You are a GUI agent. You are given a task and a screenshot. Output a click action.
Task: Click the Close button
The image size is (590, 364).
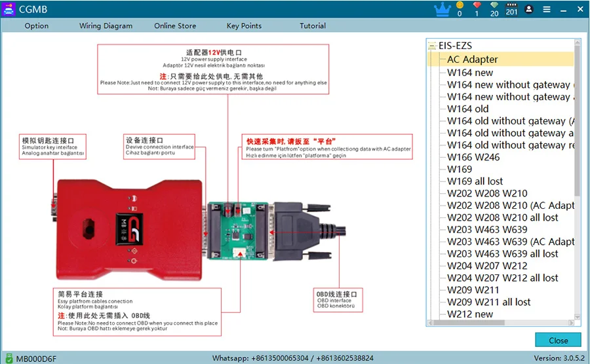pyautogui.click(x=558, y=340)
